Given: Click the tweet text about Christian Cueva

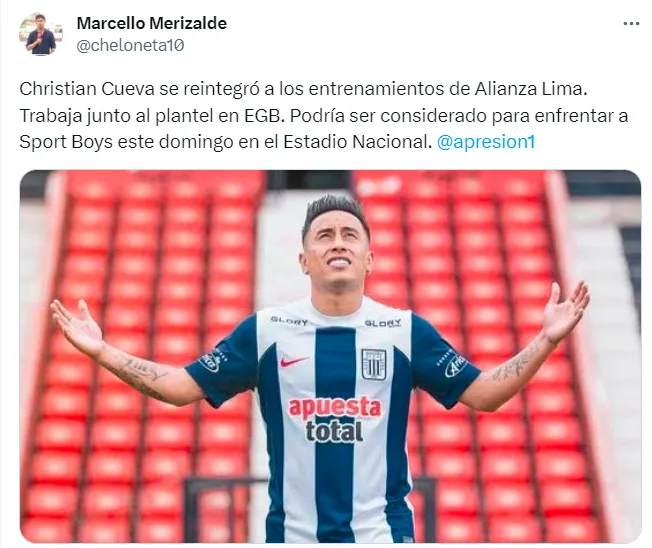Looking at the screenshot, I should coord(324,115).
